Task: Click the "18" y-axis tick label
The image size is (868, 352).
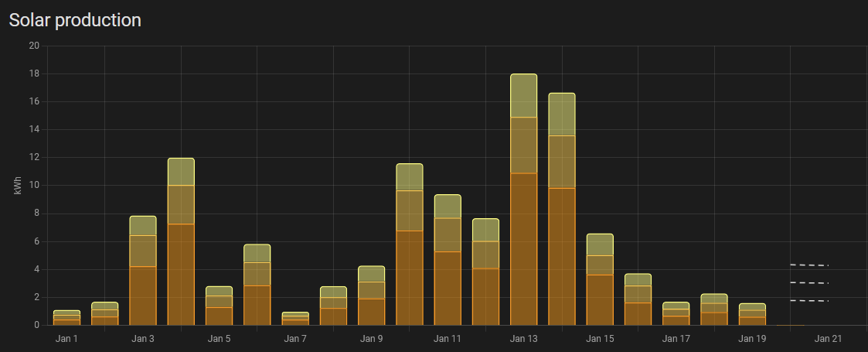Action: [x=34, y=73]
